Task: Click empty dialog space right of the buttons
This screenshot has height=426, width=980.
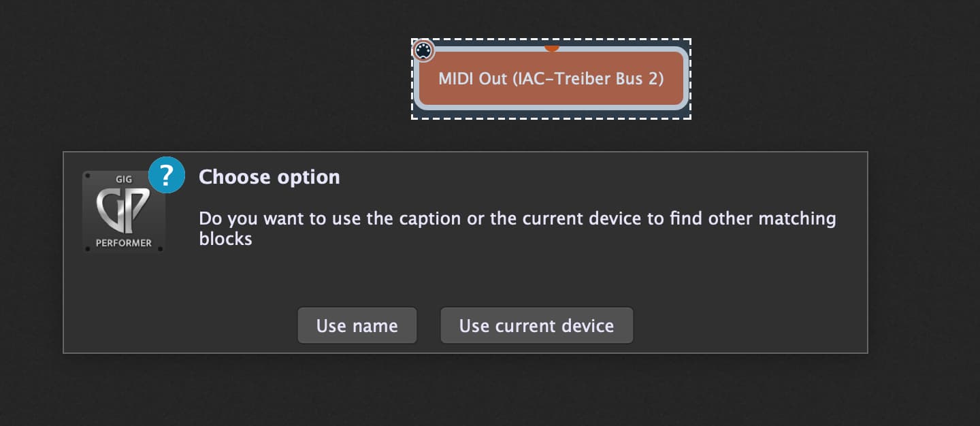Action: [749, 325]
